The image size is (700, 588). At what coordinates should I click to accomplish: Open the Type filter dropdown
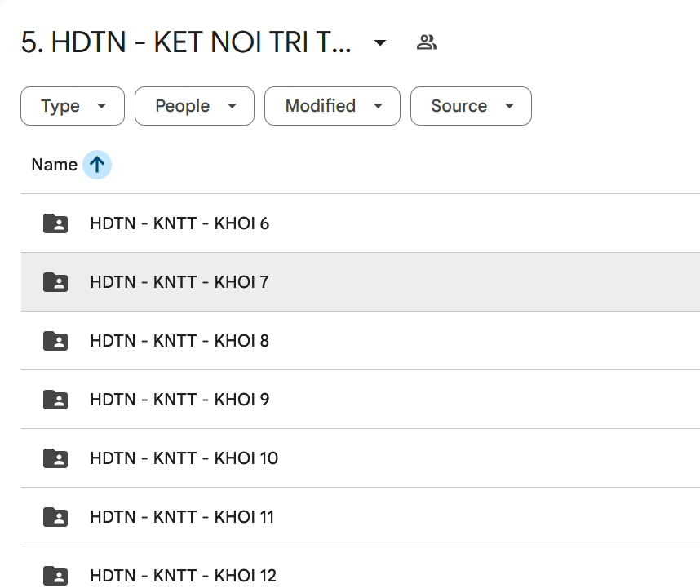click(73, 106)
